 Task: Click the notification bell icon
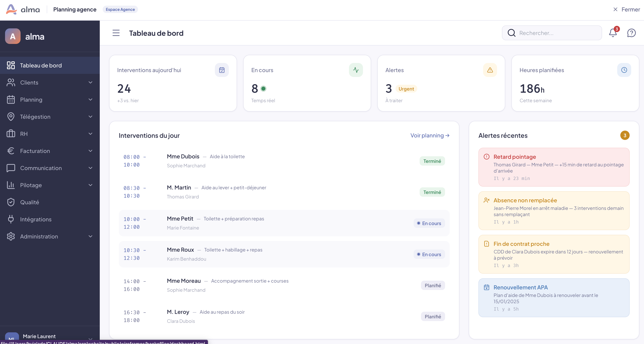click(x=613, y=33)
